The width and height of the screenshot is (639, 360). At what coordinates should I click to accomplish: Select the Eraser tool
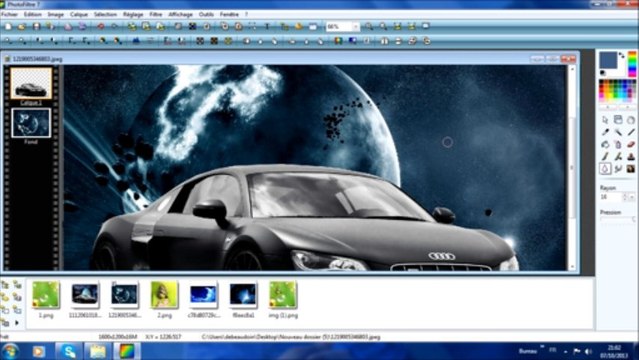[631, 144]
